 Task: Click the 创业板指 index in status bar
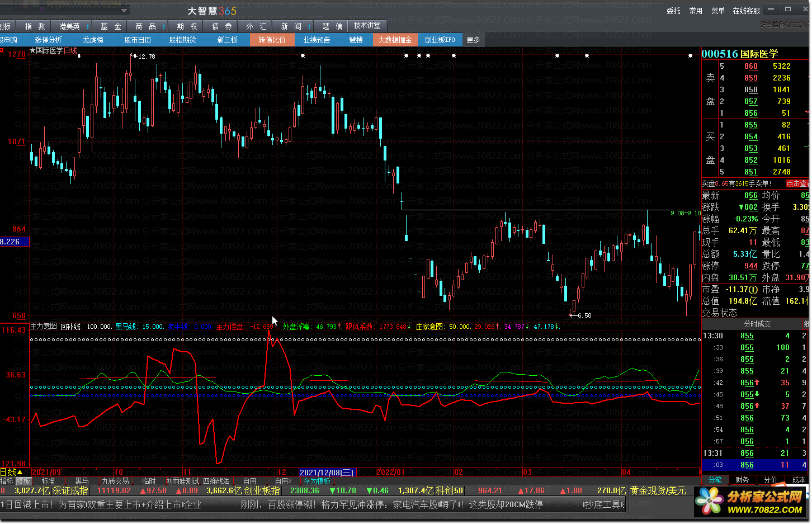tap(262, 491)
